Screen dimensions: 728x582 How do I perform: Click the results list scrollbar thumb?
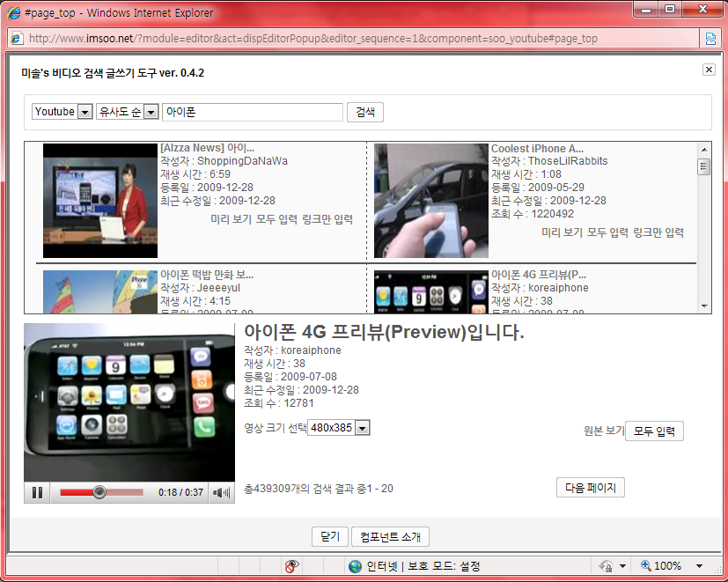[x=704, y=166]
